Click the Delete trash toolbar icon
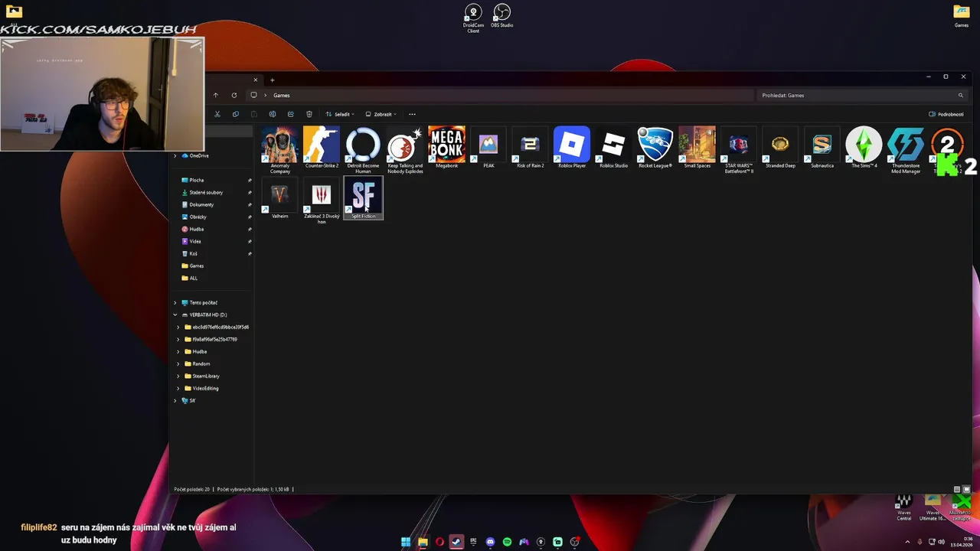The image size is (980, 551). tap(309, 114)
